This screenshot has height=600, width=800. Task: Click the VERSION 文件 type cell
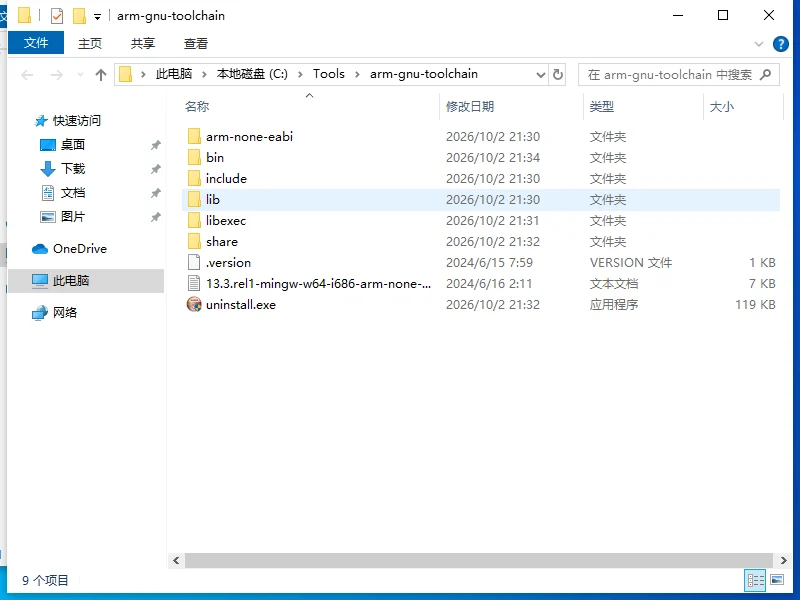click(x=631, y=263)
